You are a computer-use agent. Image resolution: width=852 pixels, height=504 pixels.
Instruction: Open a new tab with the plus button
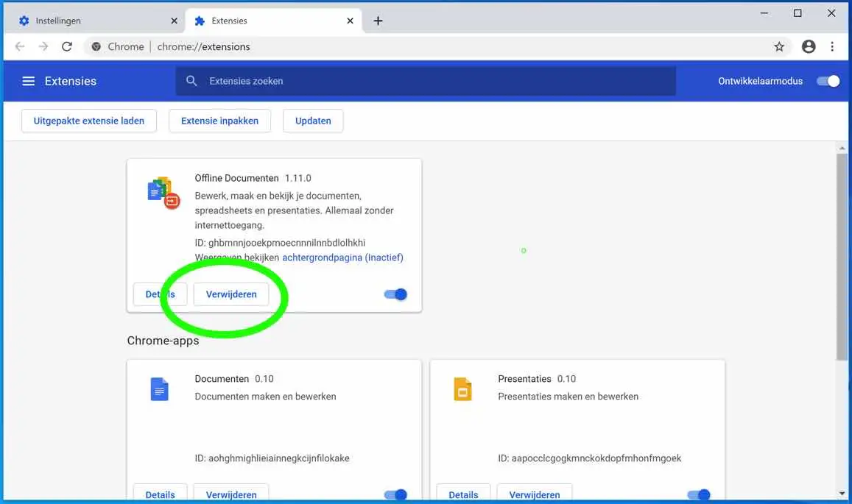coord(379,21)
